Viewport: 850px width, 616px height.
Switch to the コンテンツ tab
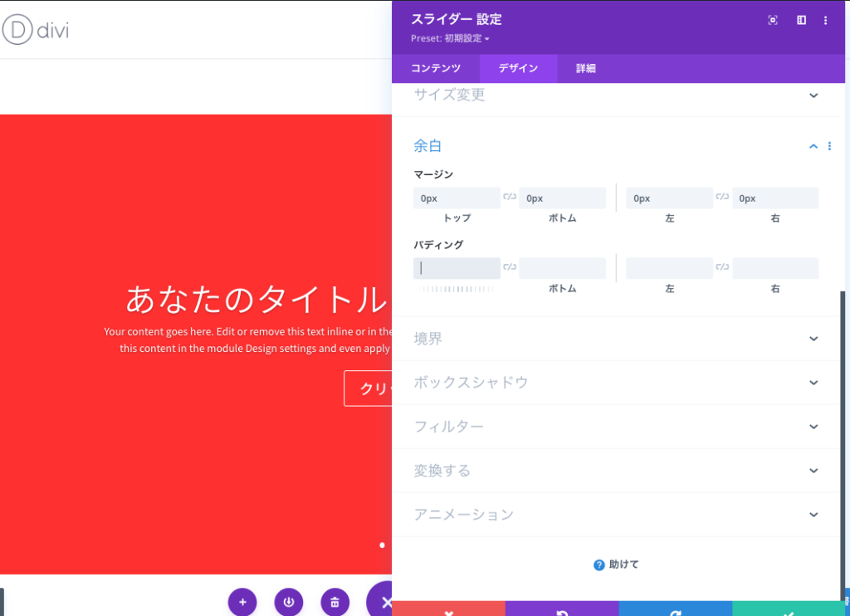coord(437,68)
